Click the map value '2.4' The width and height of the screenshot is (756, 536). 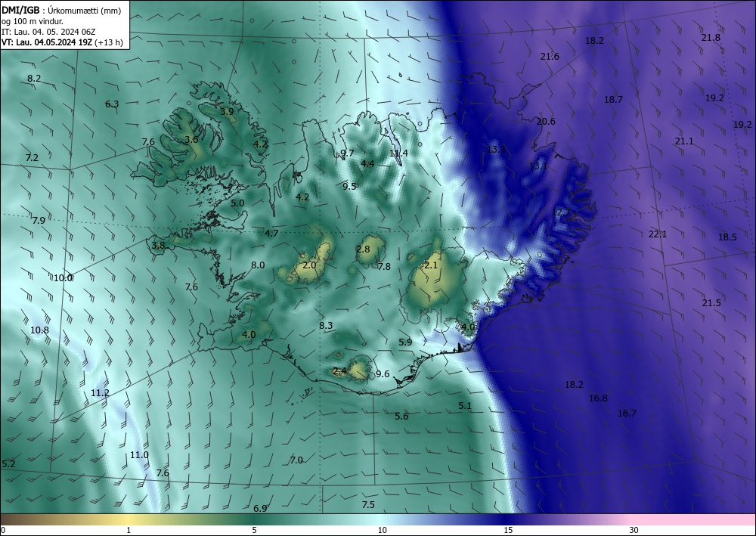click(x=339, y=370)
